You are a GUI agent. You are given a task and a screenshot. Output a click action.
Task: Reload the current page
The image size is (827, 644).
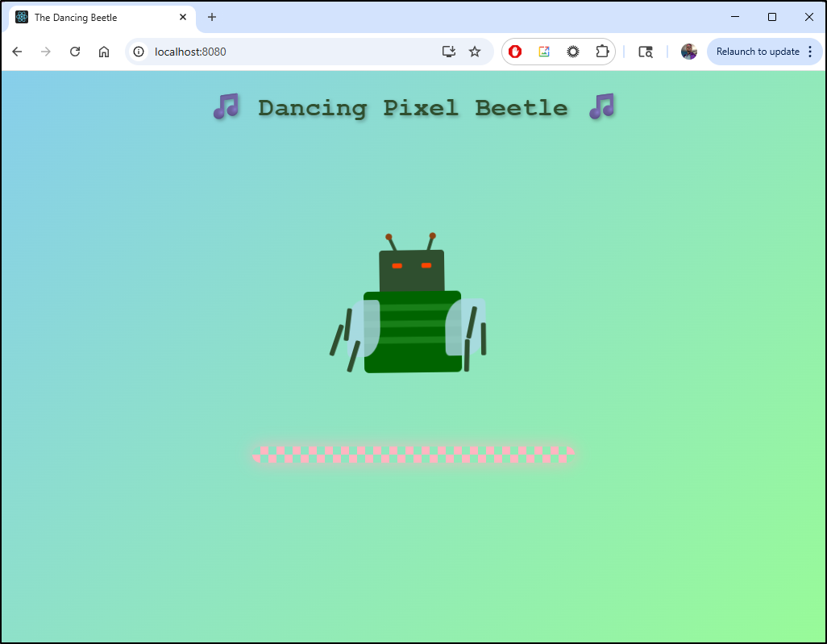click(75, 52)
